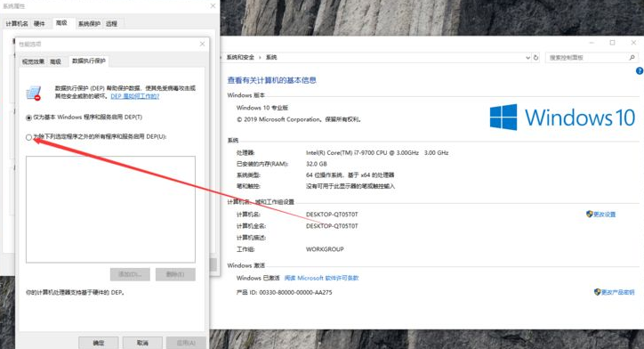Viewport: 644px width, 349px height.
Task: Close the Performance Options dialog
Action: click(202, 44)
